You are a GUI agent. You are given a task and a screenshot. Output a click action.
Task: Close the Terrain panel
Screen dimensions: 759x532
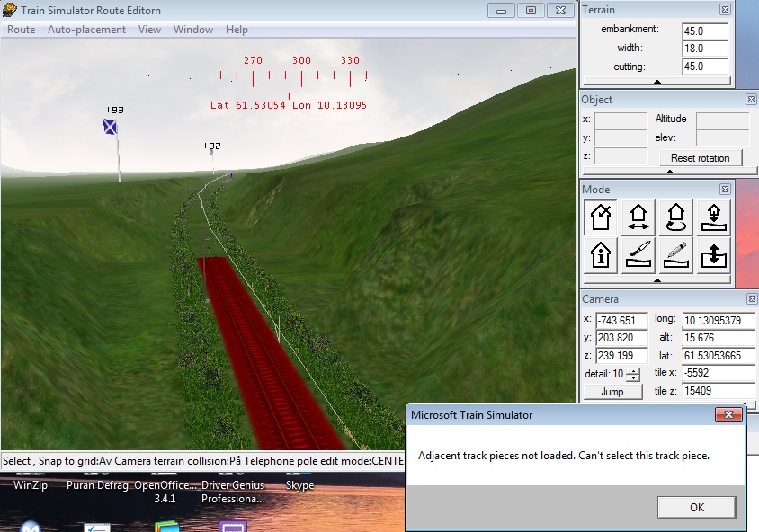point(725,9)
